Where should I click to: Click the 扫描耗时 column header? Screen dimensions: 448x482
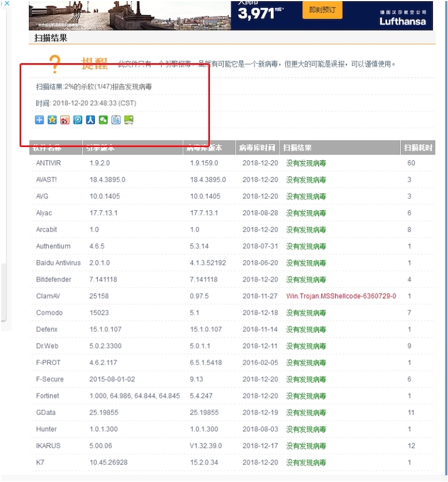pos(418,148)
